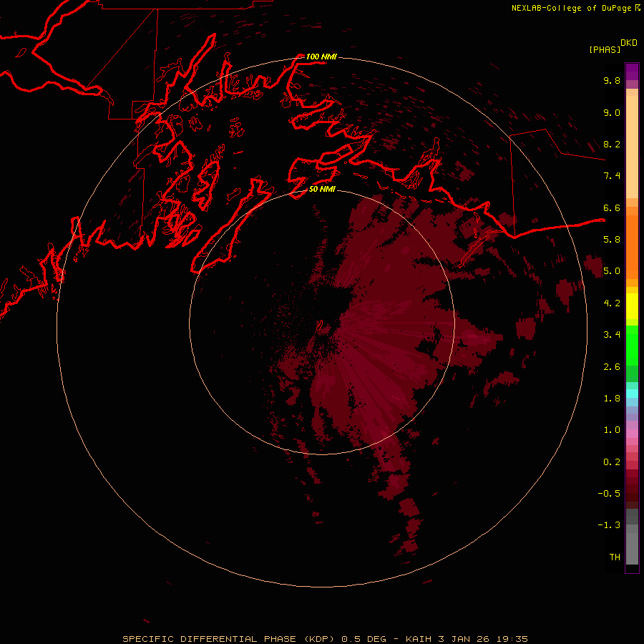This screenshot has height=644, width=644.
Task: Click the NEXLAB-College of DuPage label
Action: pyautogui.click(x=571, y=8)
